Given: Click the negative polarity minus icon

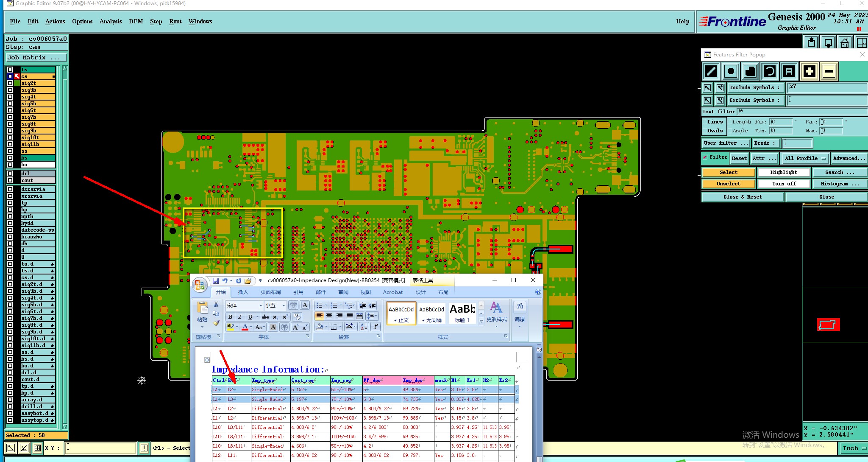Looking at the screenshot, I should (x=829, y=71).
